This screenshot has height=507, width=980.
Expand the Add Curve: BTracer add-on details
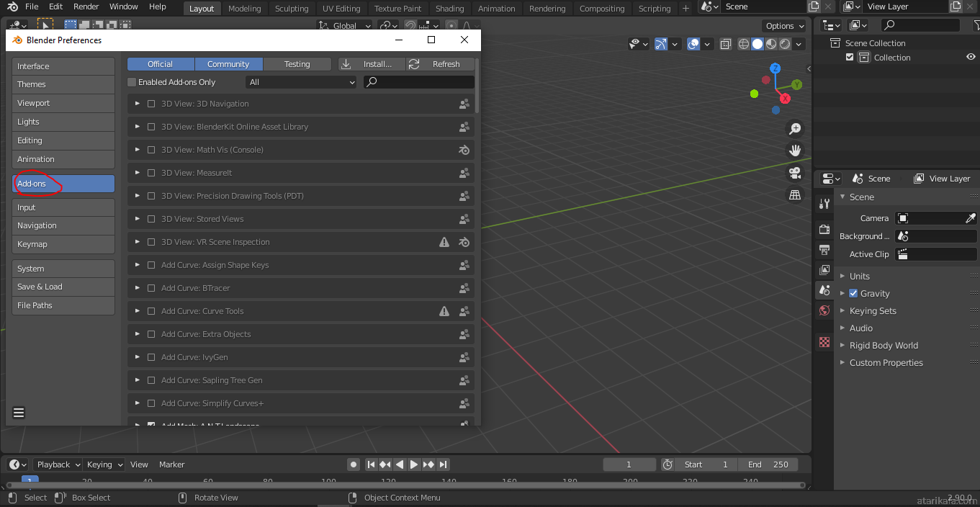[x=137, y=288]
